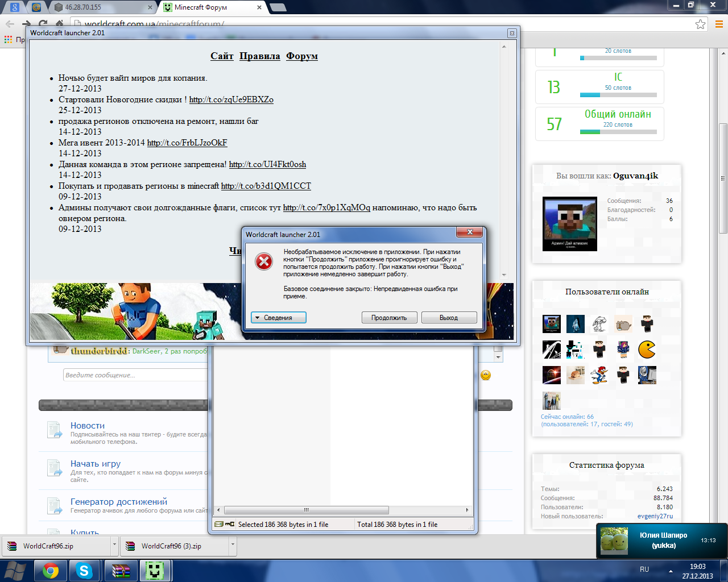Follow the t.co/UI4Fkt0osh link
Screen dimensions: 728x582
pos(267,164)
